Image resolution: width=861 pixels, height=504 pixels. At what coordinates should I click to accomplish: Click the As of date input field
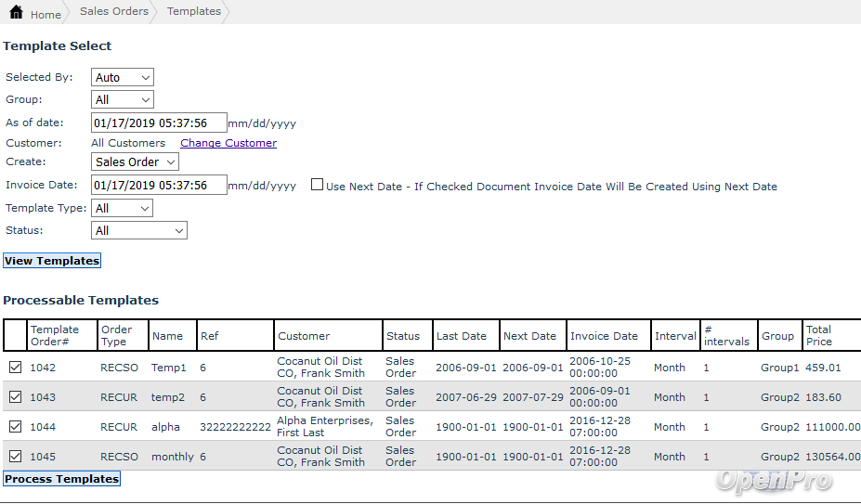tap(159, 123)
